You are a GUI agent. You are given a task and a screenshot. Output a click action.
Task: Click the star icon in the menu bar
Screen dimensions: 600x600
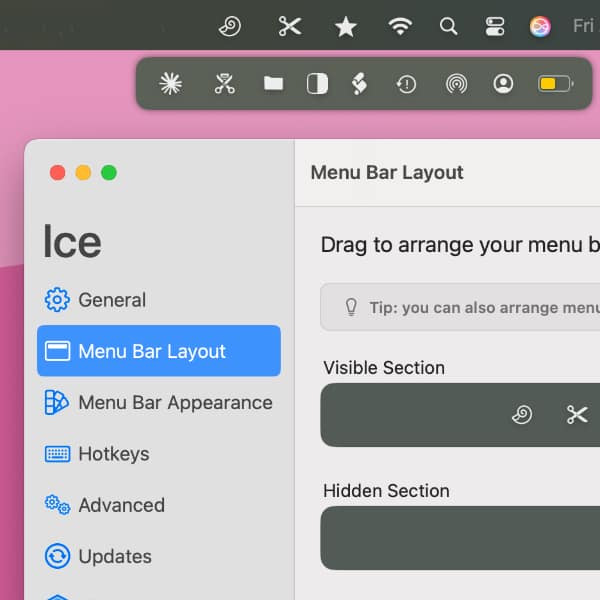click(x=345, y=27)
